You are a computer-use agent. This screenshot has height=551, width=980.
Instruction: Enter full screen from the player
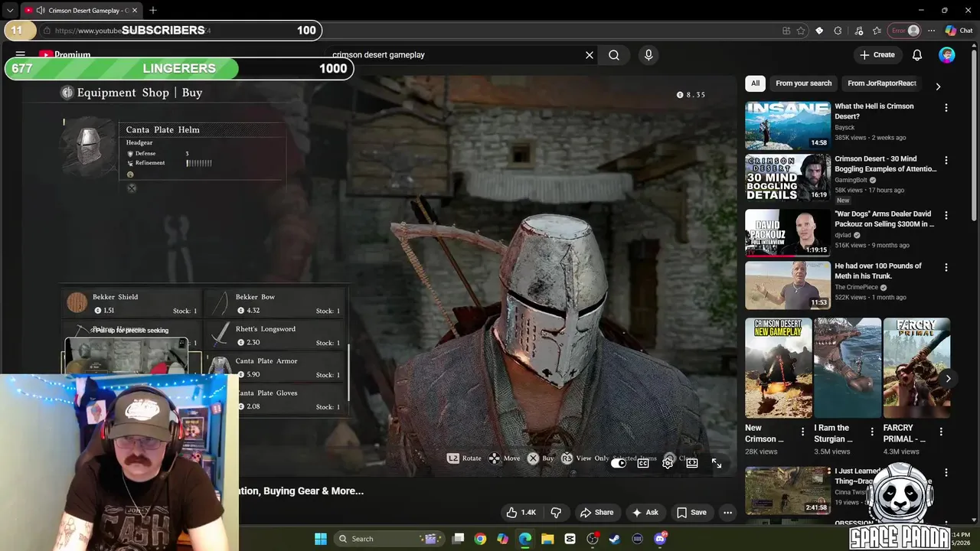pyautogui.click(x=717, y=463)
